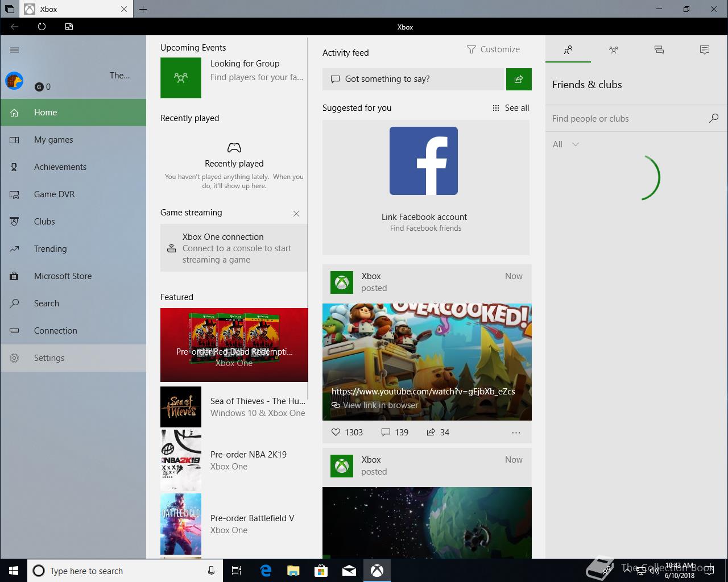728x582 pixels.
Task: Click search magnifier in Friends panel
Action: (714, 118)
